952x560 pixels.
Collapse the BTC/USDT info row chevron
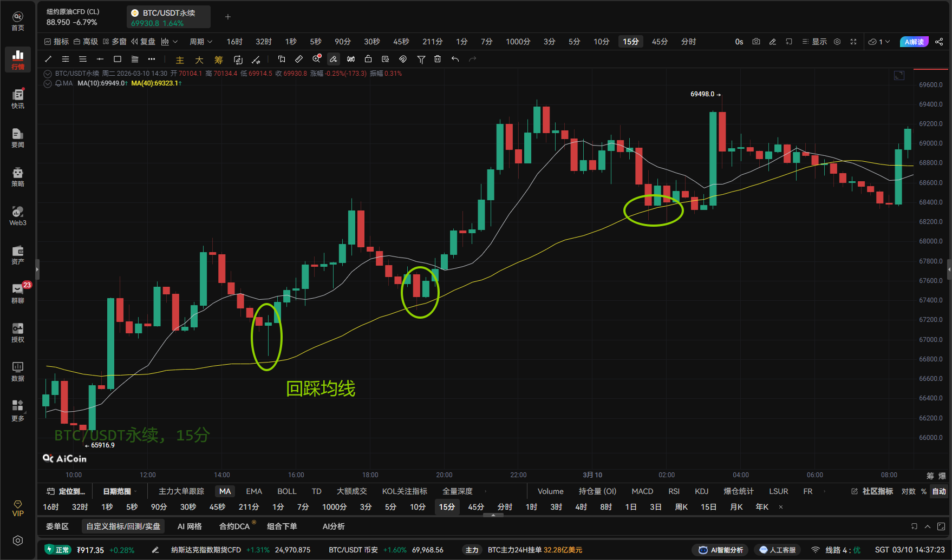(x=48, y=74)
